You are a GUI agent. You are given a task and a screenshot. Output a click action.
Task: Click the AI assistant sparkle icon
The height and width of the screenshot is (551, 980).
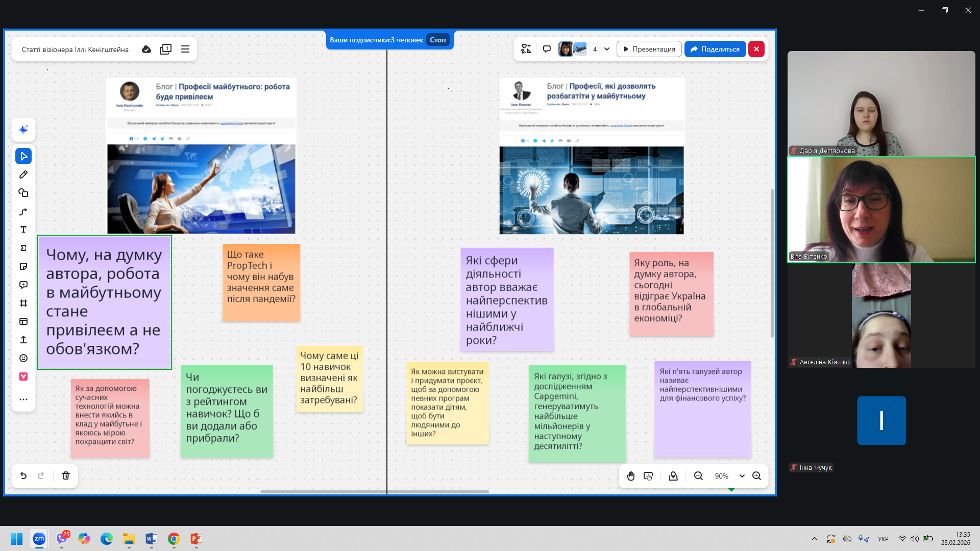pyautogui.click(x=23, y=130)
